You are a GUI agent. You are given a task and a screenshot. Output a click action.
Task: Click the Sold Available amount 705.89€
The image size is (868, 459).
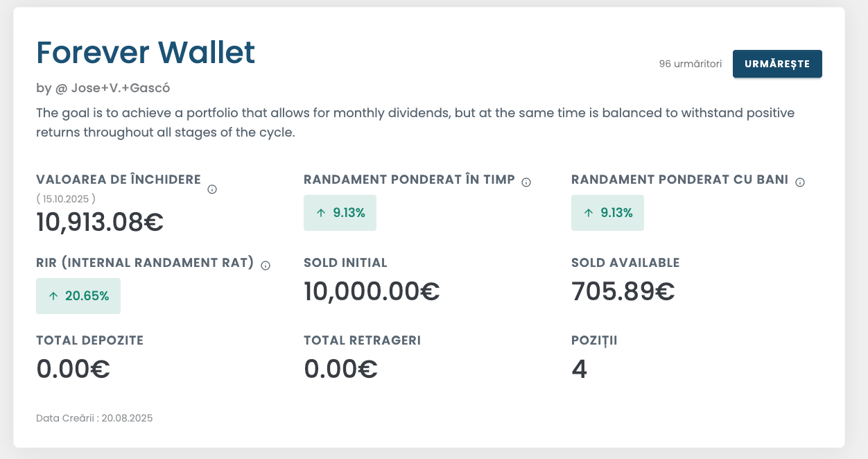pos(623,291)
